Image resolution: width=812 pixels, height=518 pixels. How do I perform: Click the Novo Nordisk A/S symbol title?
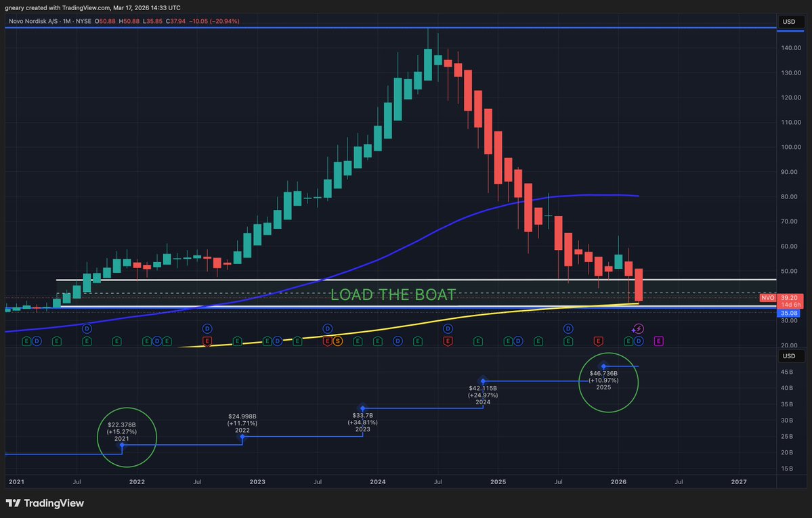point(33,21)
